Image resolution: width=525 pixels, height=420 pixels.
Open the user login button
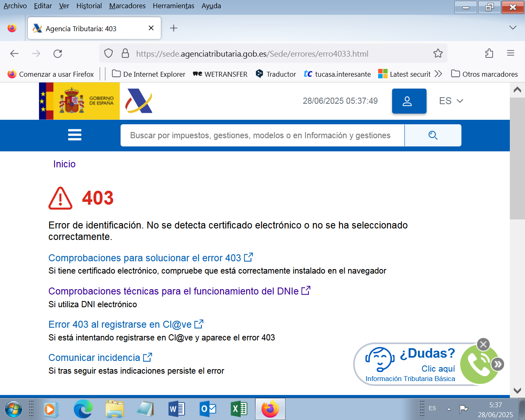coord(409,101)
